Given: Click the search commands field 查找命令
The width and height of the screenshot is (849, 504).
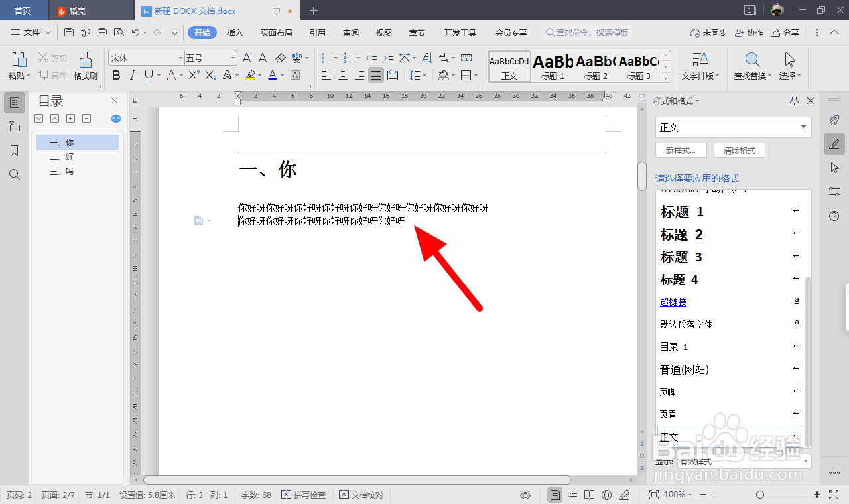Looking at the screenshot, I should pyautogui.click(x=587, y=32).
